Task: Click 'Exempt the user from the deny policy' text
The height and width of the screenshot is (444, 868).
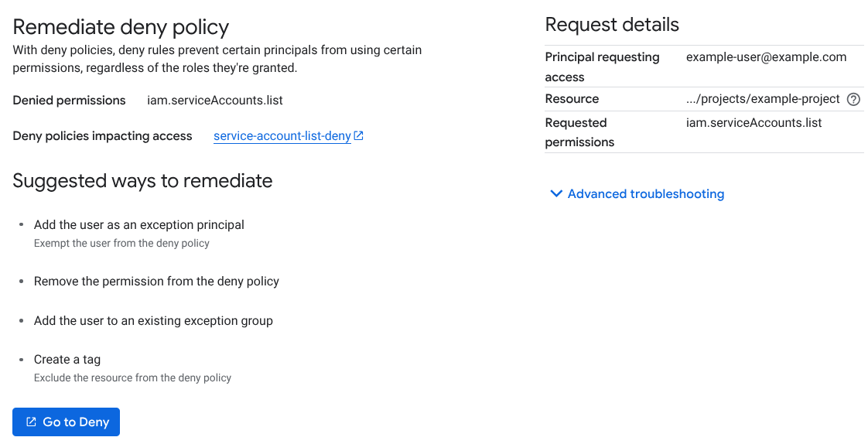Action: coord(121,243)
